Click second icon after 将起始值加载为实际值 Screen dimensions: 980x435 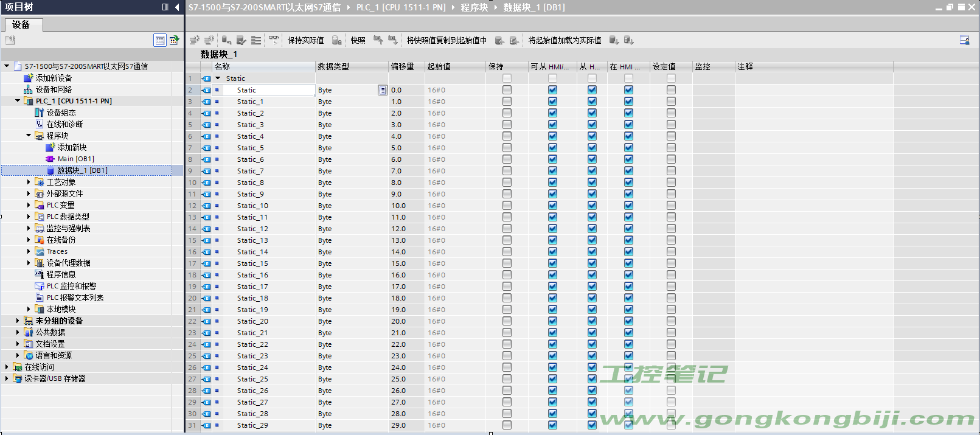628,40
